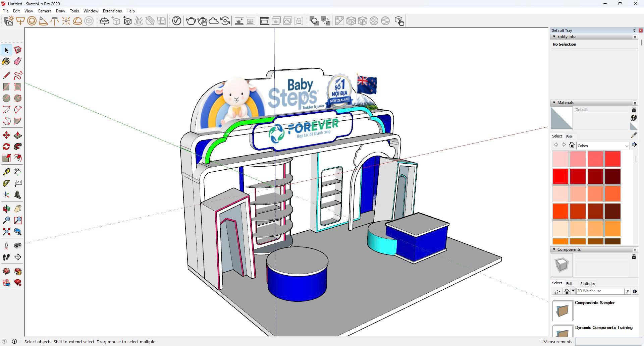The height and width of the screenshot is (346, 644).
Task: Click the Zoom Extents tool
Action: click(6, 232)
